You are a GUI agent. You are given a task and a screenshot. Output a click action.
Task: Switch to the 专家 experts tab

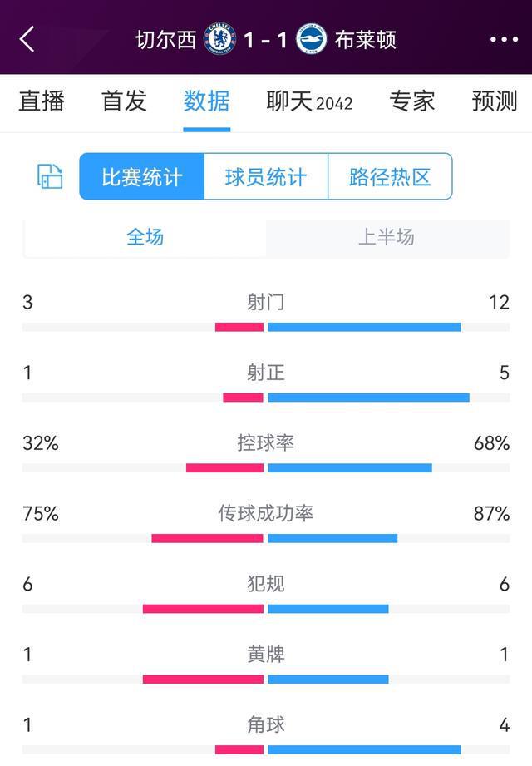[x=413, y=101]
